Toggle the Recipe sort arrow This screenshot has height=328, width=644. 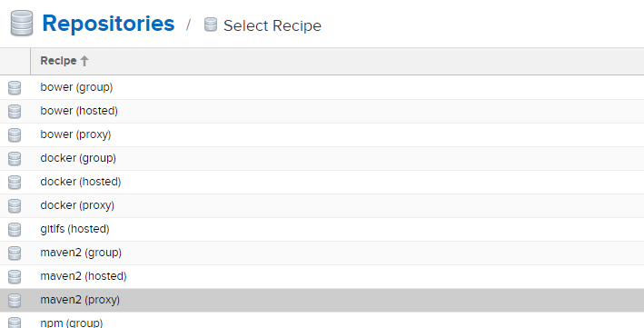pyautogui.click(x=84, y=61)
